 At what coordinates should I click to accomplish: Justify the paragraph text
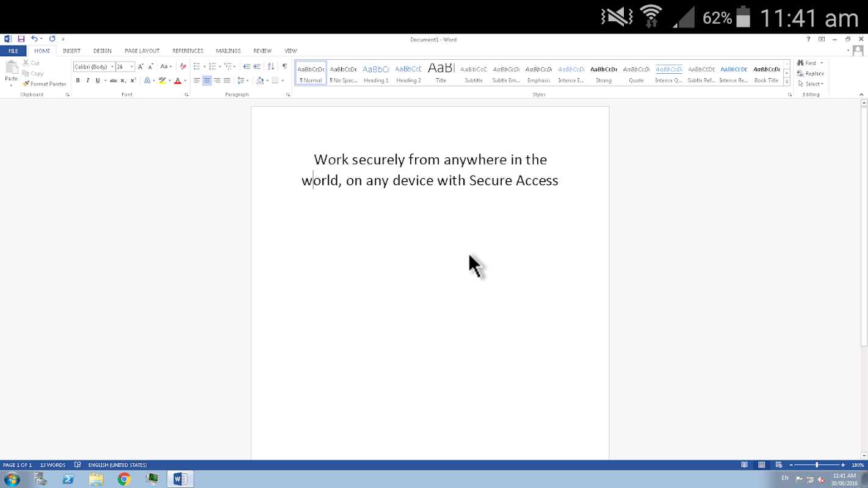(227, 81)
